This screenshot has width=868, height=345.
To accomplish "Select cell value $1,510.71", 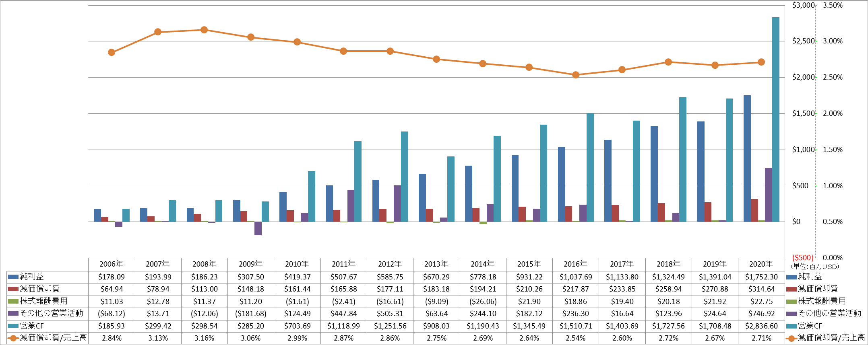I will coord(575,326).
